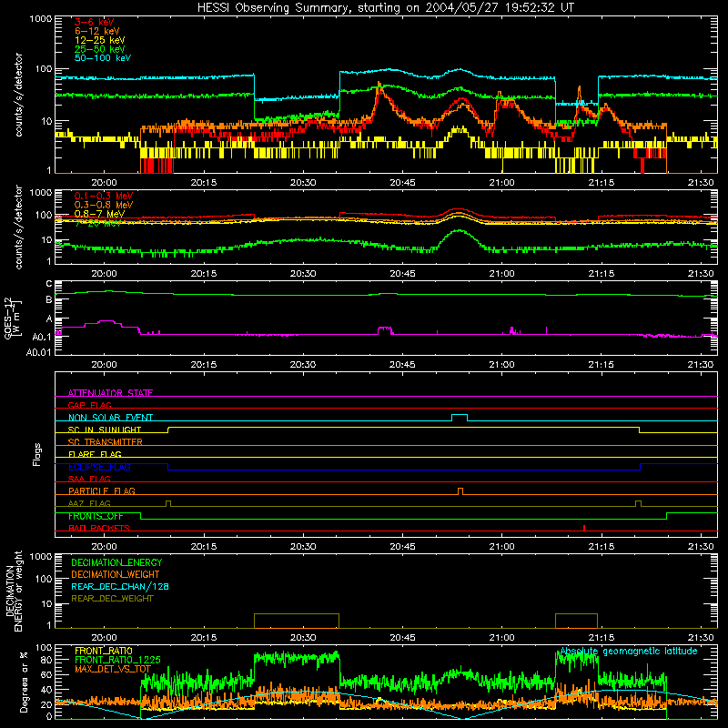Click the SC_IN_SUNLIGHT flag label
Screen dimensions: 728x728
pos(105,430)
